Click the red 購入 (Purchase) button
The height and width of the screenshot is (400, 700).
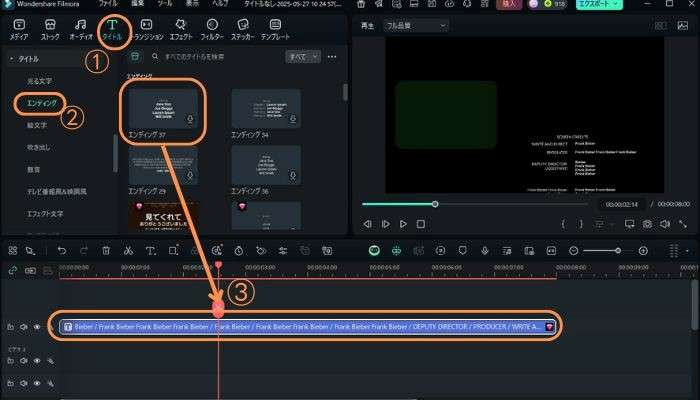(509, 4)
